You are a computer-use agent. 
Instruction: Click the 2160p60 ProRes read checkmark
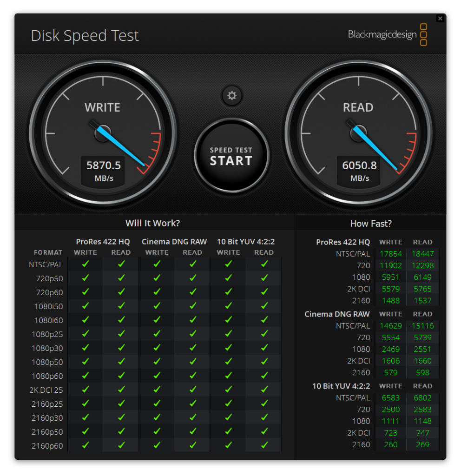click(121, 445)
